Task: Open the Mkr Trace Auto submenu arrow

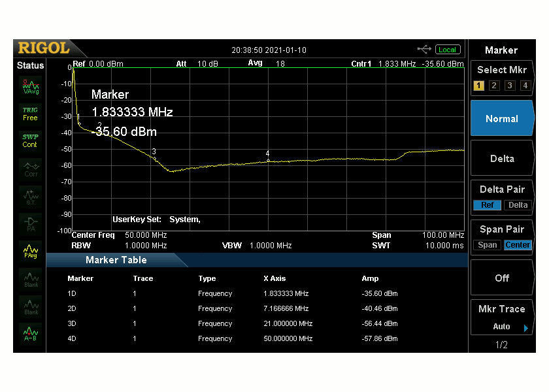Action: tap(525, 328)
